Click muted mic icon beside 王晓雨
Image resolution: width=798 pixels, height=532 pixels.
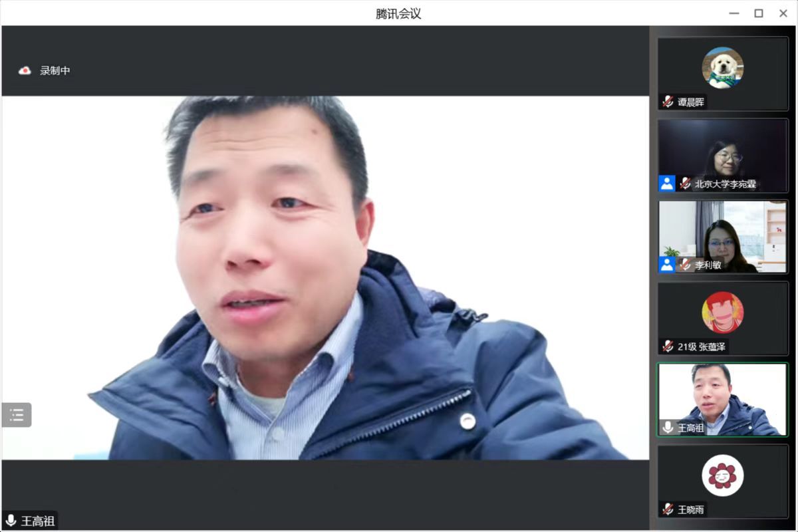[x=668, y=509]
